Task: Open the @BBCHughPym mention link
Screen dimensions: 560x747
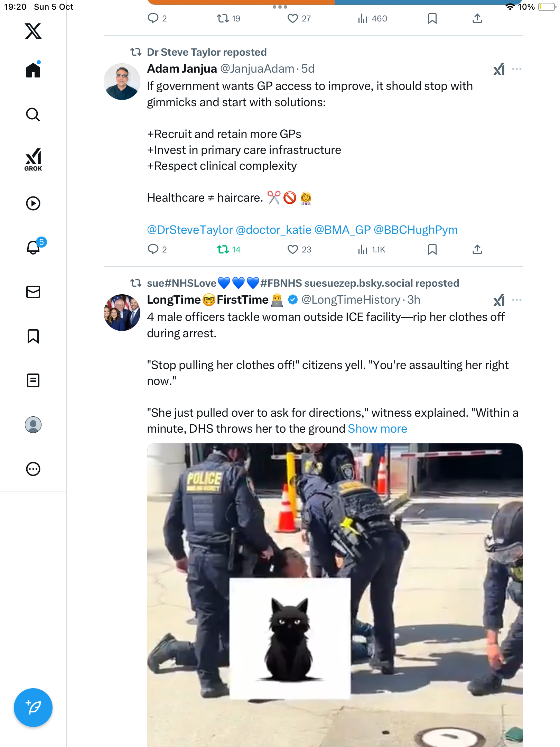Action: click(416, 230)
